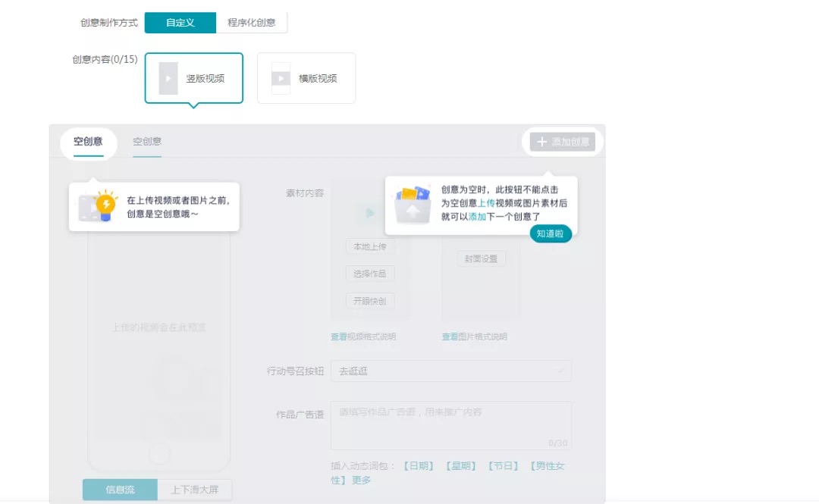Viewport: 819px width, 504px height.
Task: Click the plus icon on 添加创意
Action: coord(541,142)
